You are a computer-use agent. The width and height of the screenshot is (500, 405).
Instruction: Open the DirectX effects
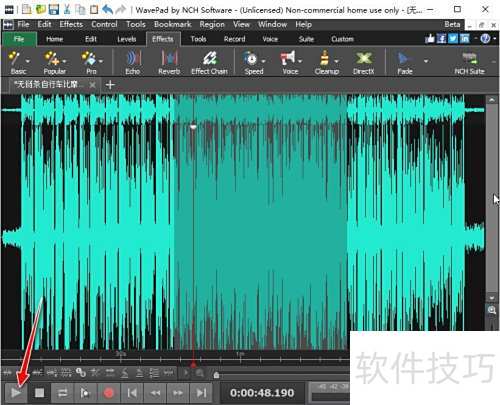[x=363, y=62]
